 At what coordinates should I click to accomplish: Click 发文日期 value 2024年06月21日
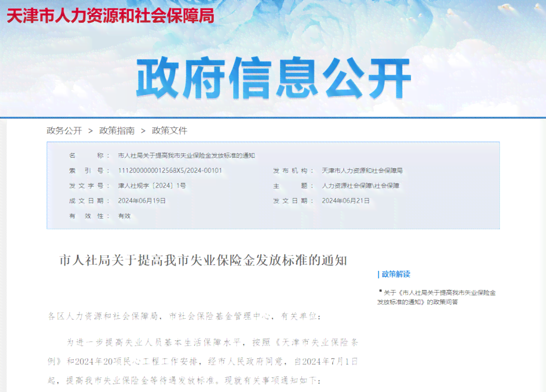point(346,201)
